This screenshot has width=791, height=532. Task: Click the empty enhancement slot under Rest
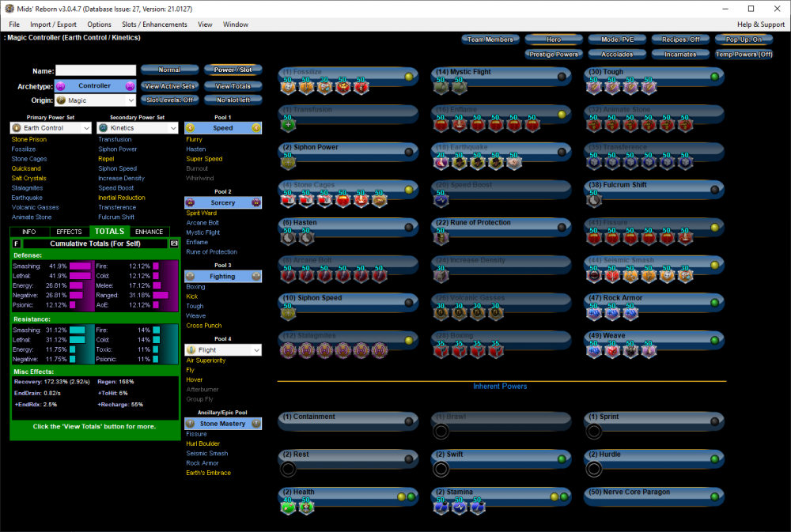[x=288, y=469]
